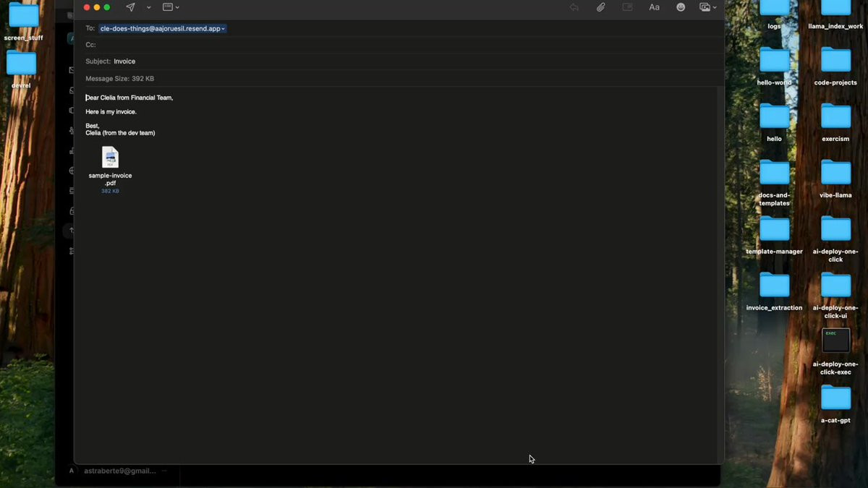868x488 pixels.
Task: Select the cle-does-things recipient token
Action: click(163, 28)
